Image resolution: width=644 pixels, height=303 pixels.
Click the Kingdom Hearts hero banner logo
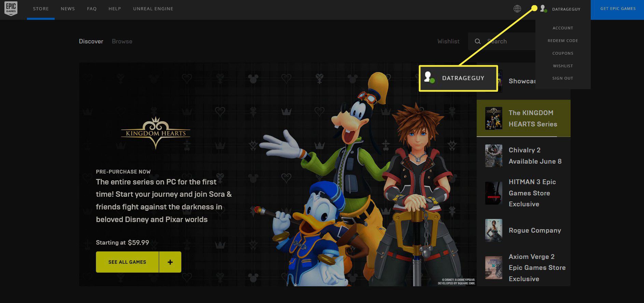(x=156, y=133)
